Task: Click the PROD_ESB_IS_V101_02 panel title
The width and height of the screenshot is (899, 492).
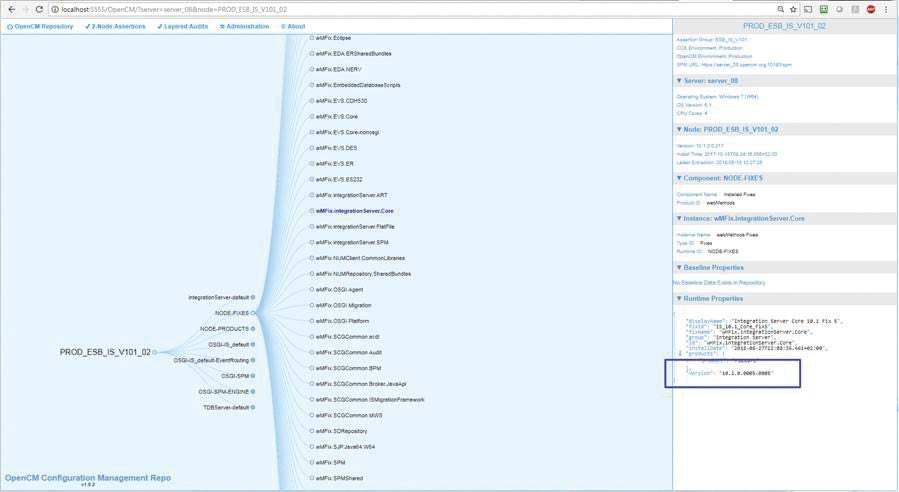Action: click(785, 26)
